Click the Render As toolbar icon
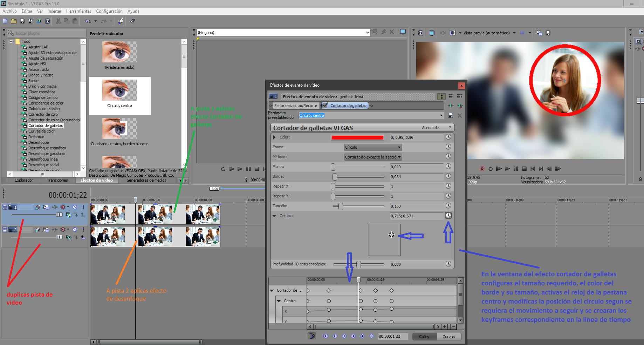This screenshot has height=345, width=644. [39, 21]
